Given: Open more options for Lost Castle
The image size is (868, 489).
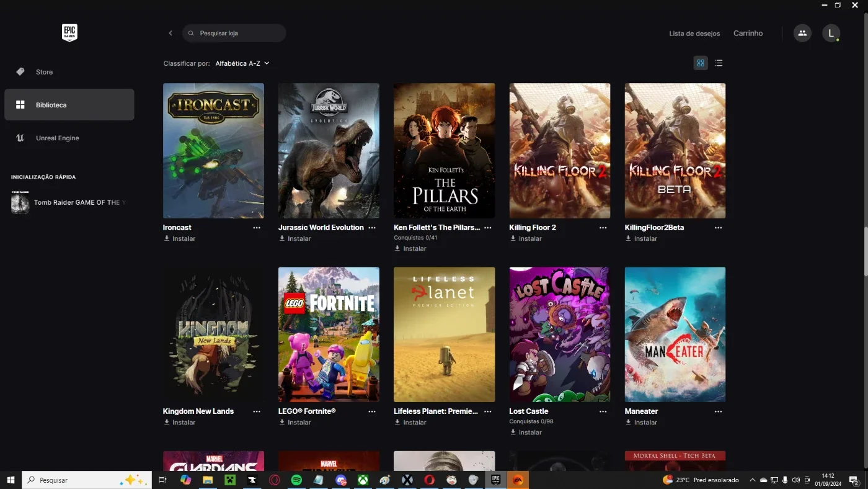Looking at the screenshot, I should (603, 411).
